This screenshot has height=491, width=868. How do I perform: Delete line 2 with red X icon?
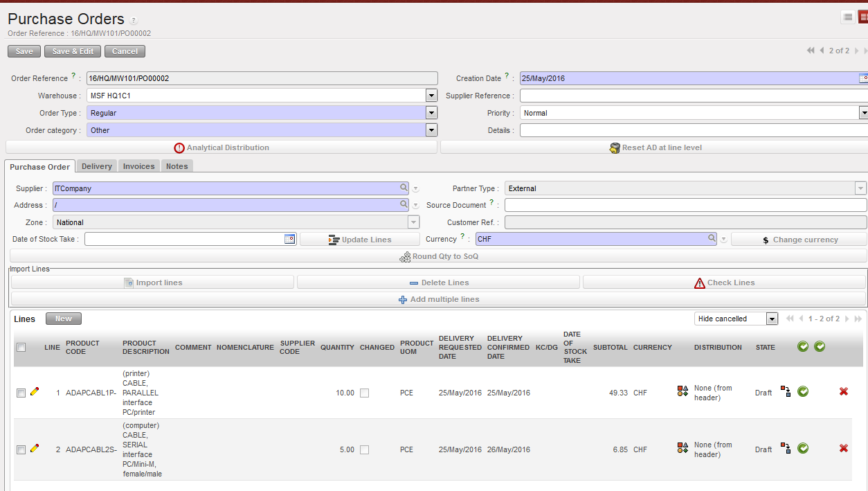pos(843,449)
